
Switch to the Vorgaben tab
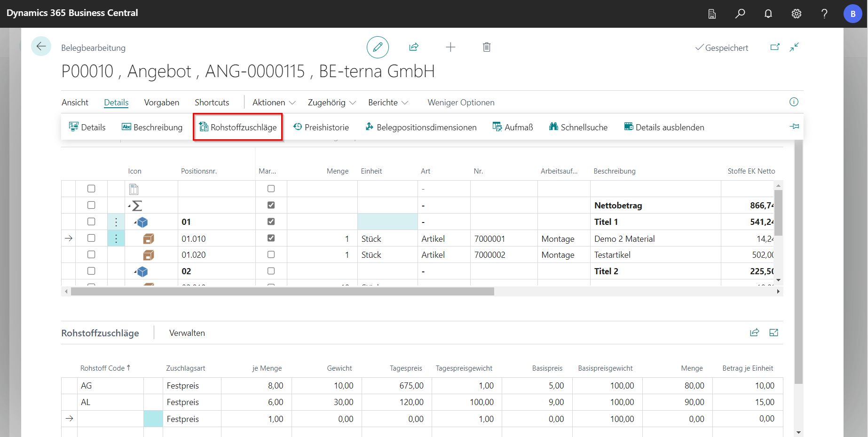point(161,103)
